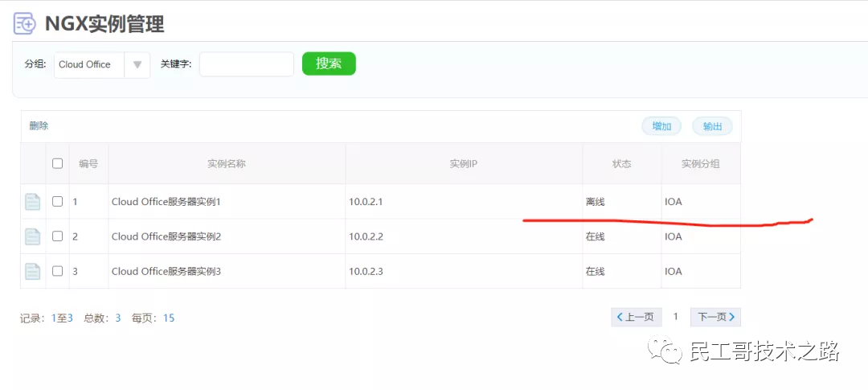The width and height of the screenshot is (868, 390).
Task: Click the 增加 button
Action: coord(661,126)
